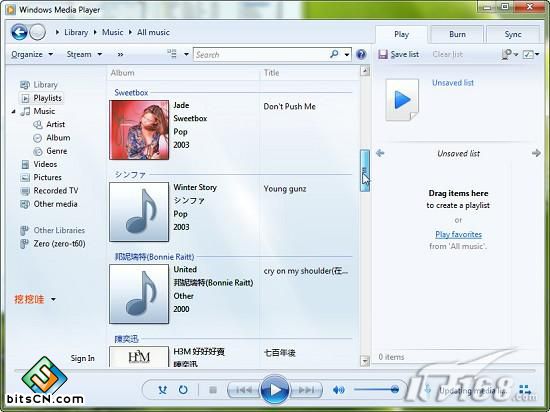This screenshot has height=412, width=550.
Task: Click All music in the breadcrumb path
Action: click(153, 32)
